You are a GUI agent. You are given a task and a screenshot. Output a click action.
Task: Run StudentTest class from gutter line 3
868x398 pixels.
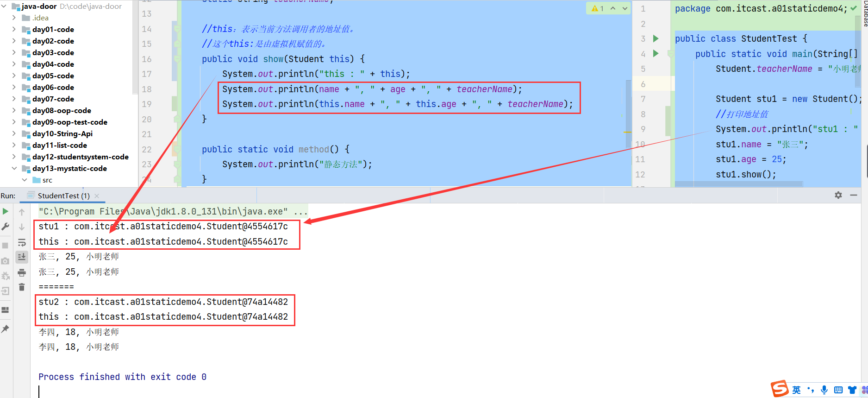(656, 38)
